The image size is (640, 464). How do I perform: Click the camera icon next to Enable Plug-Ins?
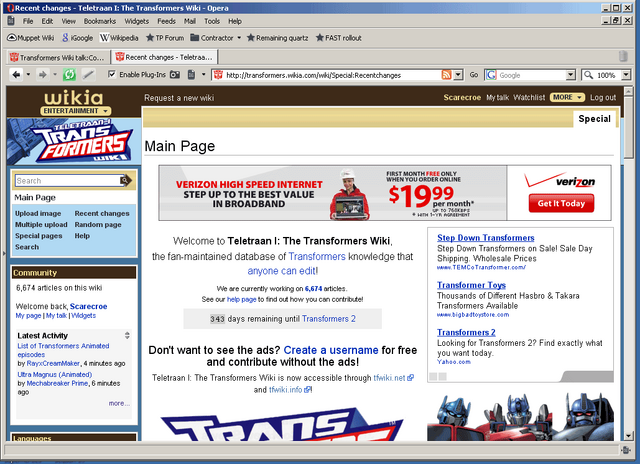click(x=175, y=75)
